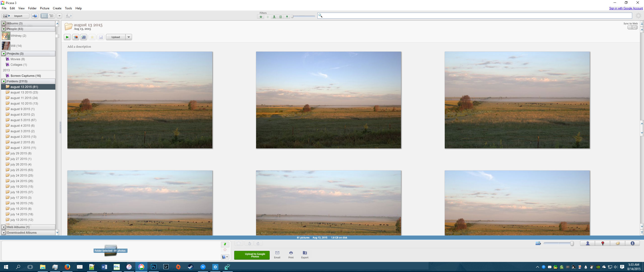
Task: Collapse the People section
Action: (x=4, y=29)
